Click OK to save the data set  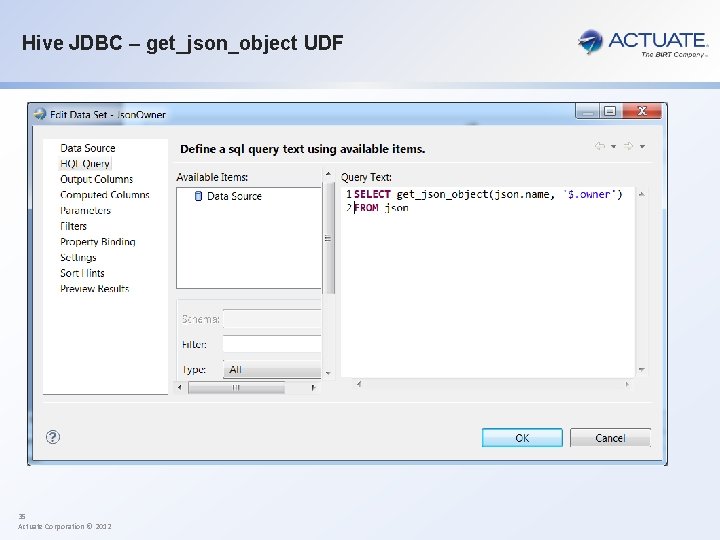(x=522, y=438)
